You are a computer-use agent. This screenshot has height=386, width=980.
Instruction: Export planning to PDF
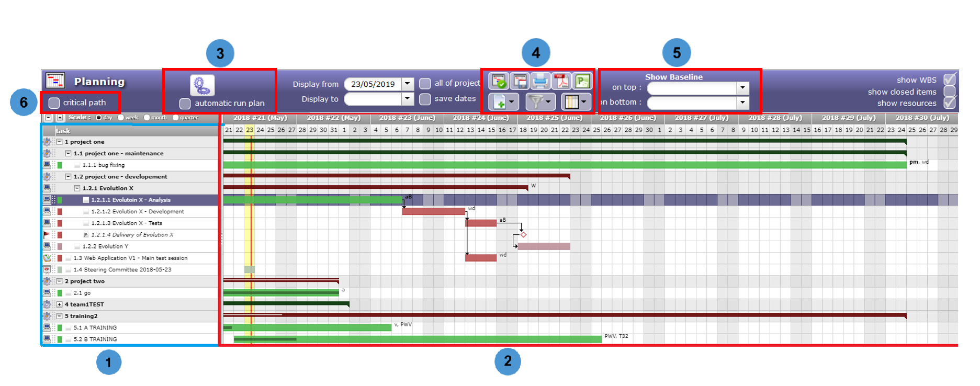pos(561,81)
